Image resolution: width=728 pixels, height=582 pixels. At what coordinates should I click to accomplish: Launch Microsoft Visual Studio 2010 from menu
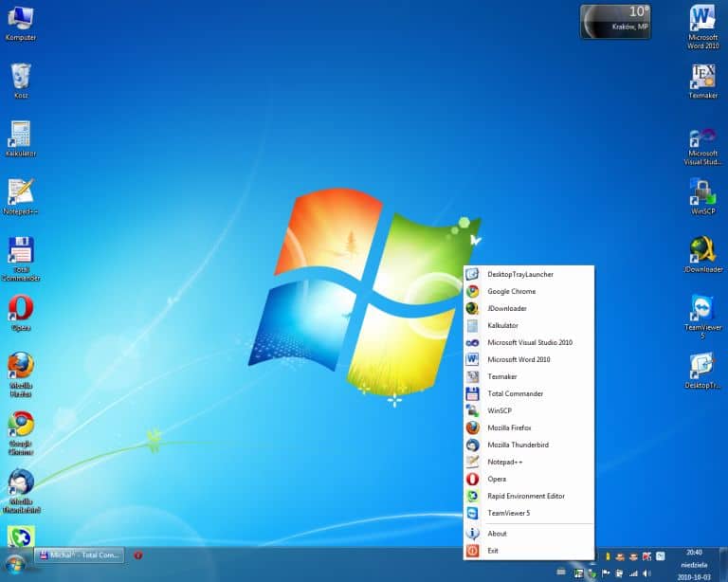tap(529, 342)
